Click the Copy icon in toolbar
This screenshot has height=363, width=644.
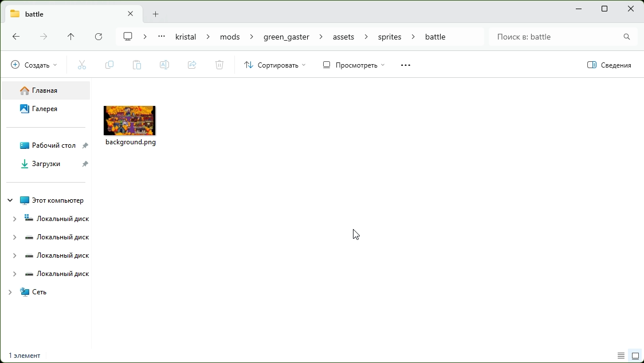coord(109,65)
